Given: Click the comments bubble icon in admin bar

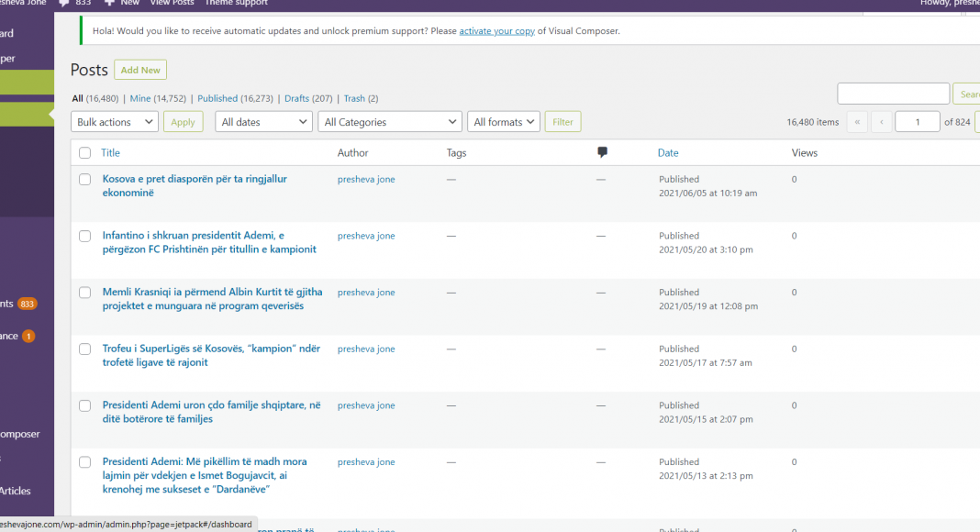Looking at the screenshot, I should tap(63, 4).
